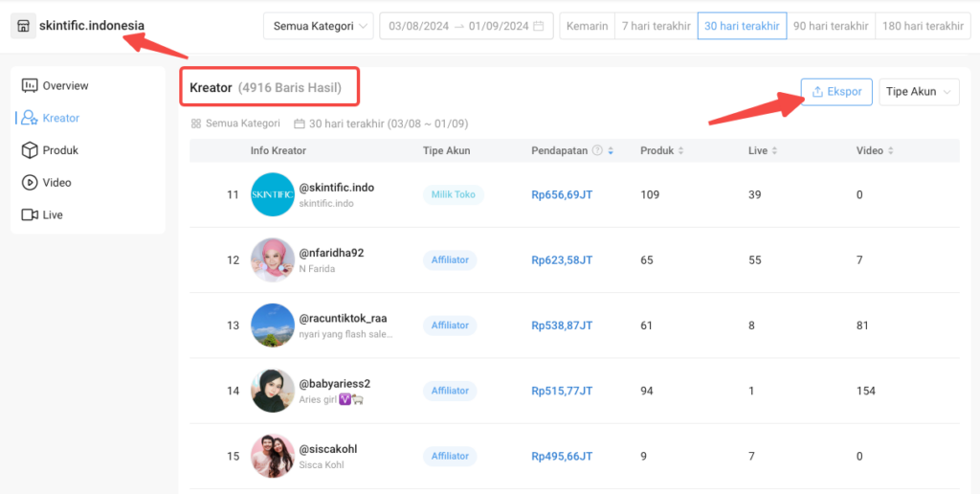Open creator @babyariess2
980x494 pixels.
[x=334, y=383]
